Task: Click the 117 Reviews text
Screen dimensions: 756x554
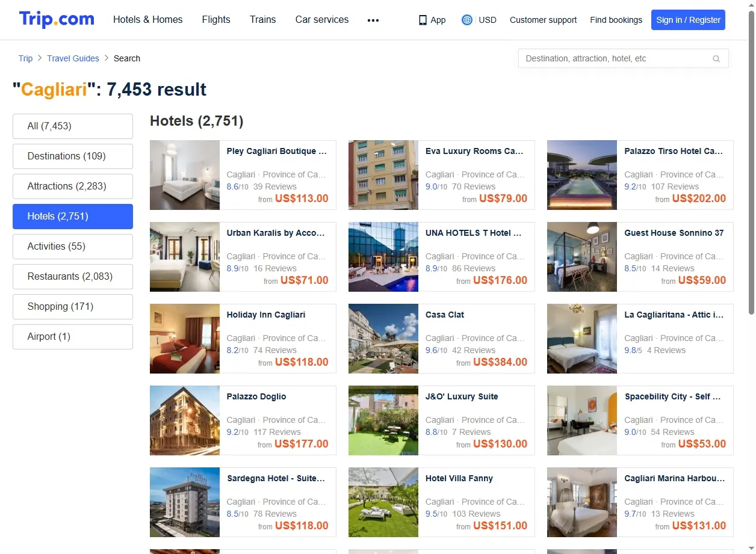Action: click(277, 432)
